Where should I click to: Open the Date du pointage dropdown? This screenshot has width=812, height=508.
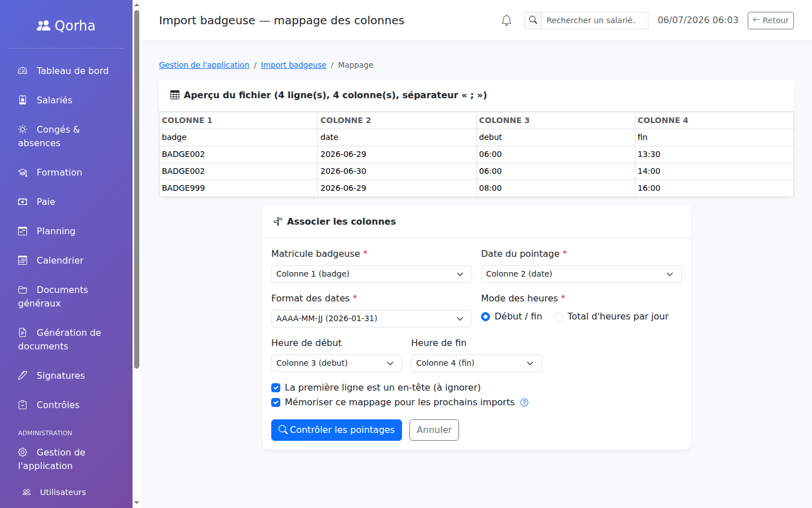[x=581, y=274]
